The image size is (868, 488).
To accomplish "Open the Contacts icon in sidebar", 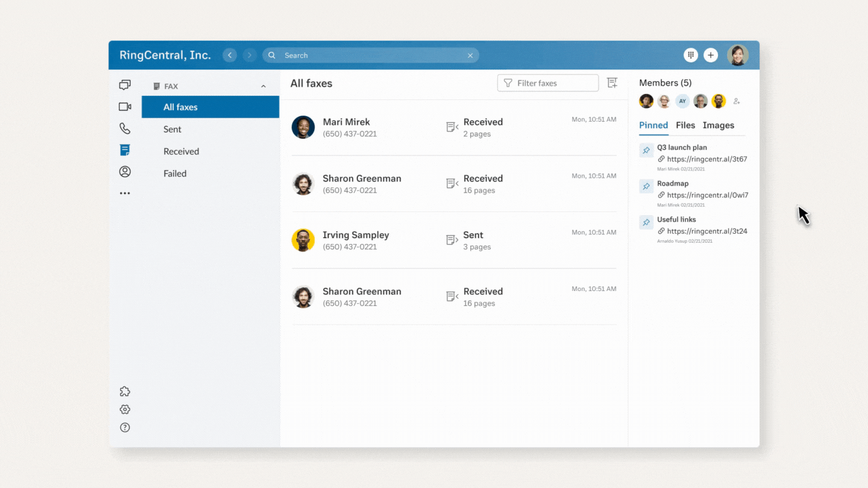I will tap(125, 172).
